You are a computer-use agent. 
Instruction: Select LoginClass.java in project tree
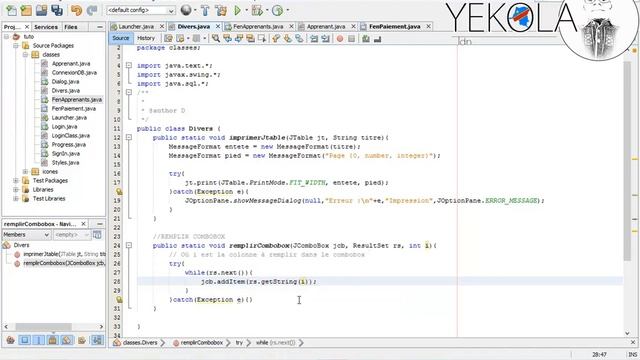coord(70,136)
